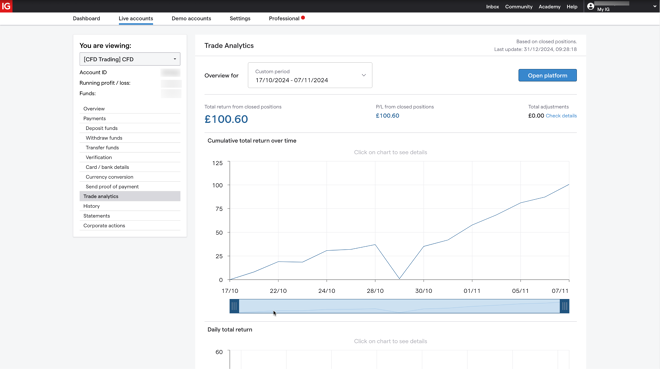This screenshot has height=369, width=660.
Task: Open the CFD Trading account dropdown
Action: (130, 59)
